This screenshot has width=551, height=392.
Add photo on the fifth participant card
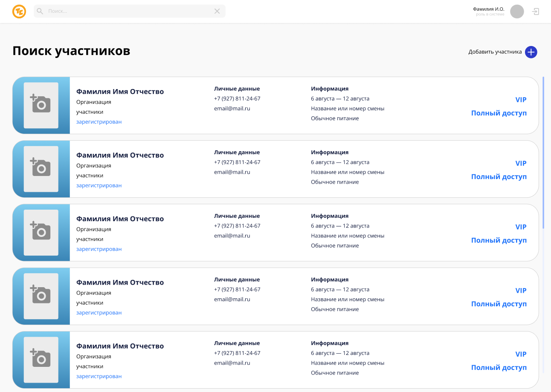click(41, 359)
